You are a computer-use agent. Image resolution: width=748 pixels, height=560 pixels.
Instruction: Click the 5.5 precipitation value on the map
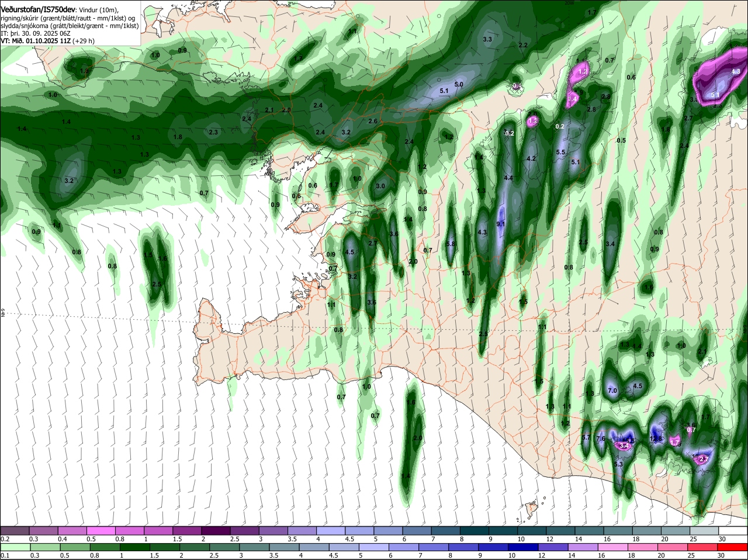pos(561,152)
